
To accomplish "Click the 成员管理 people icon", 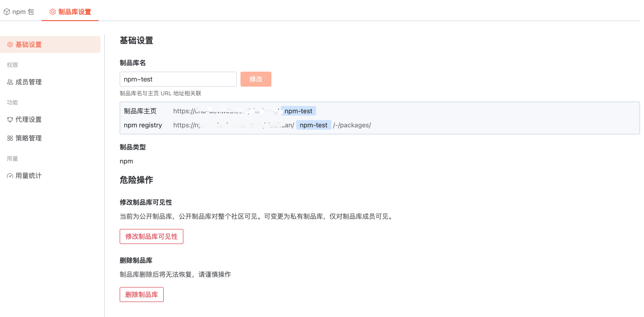I will click(10, 82).
